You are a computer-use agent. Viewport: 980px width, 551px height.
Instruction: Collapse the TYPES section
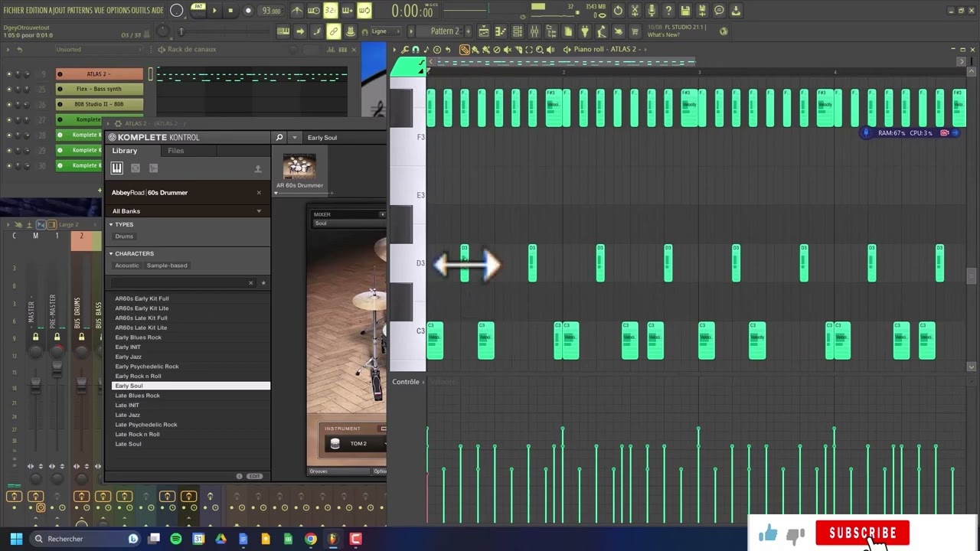tap(111, 224)
